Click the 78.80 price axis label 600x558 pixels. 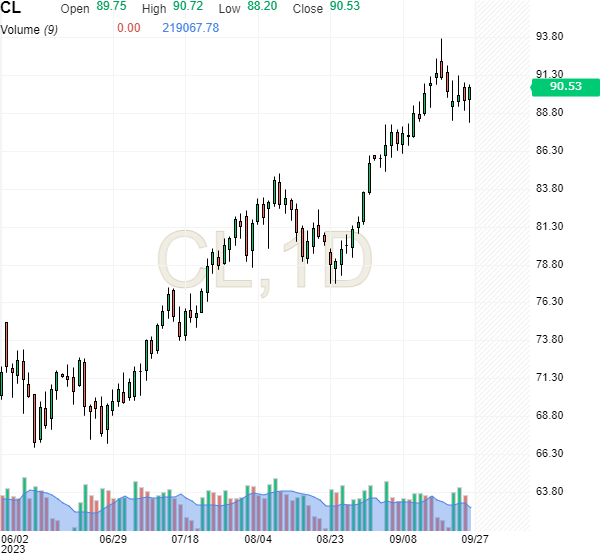pos(549,264)
